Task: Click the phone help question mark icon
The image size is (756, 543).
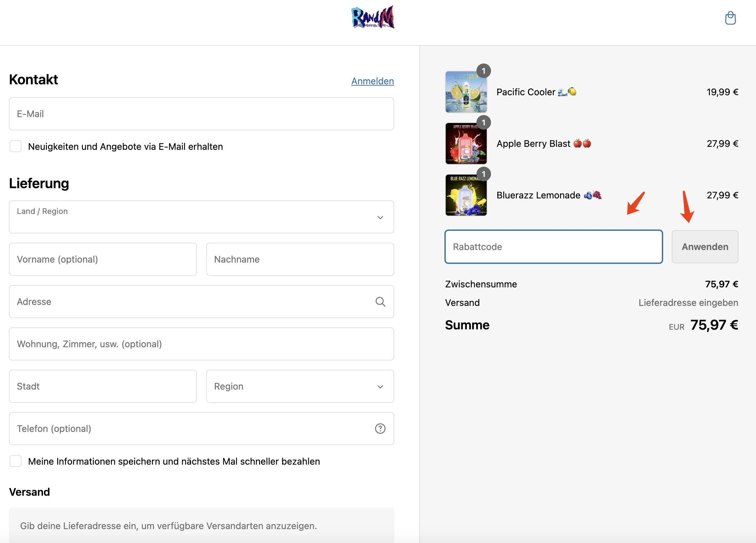Action: coord(381,428)
